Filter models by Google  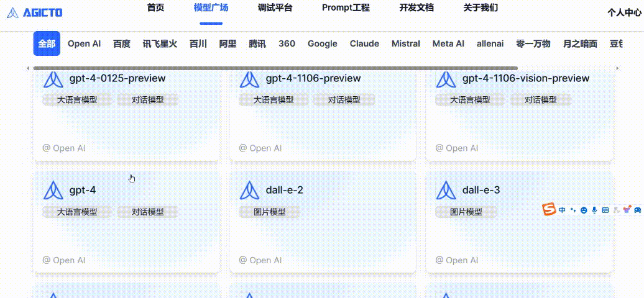(x=323, y=43)
